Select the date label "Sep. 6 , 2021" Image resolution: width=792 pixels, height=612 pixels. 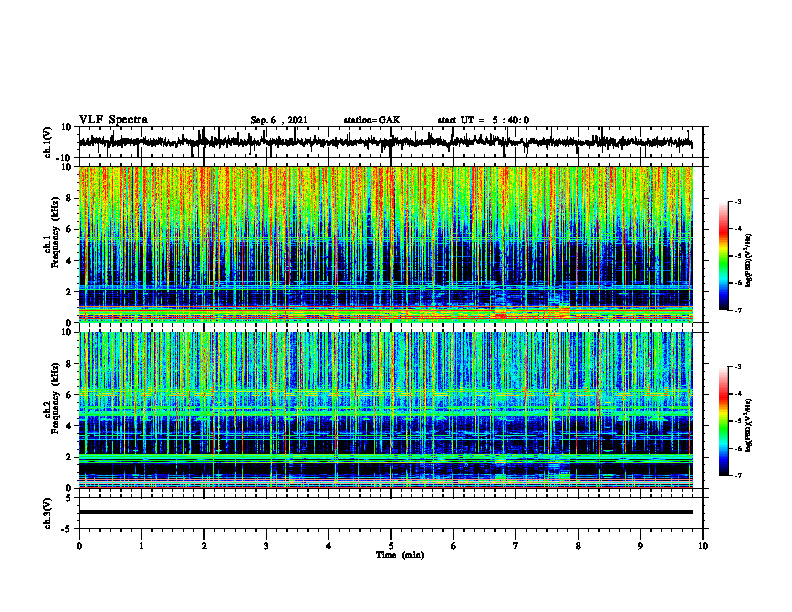[x=279, y=120]
